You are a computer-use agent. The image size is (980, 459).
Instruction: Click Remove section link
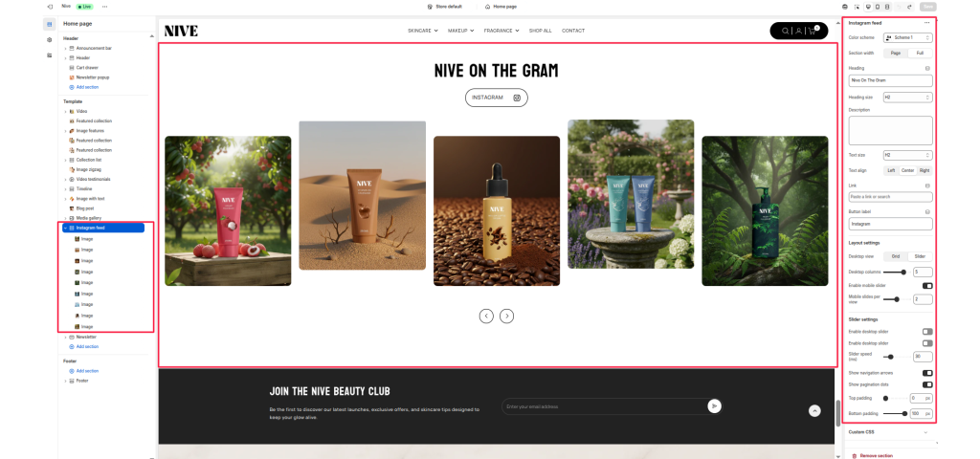877,456
